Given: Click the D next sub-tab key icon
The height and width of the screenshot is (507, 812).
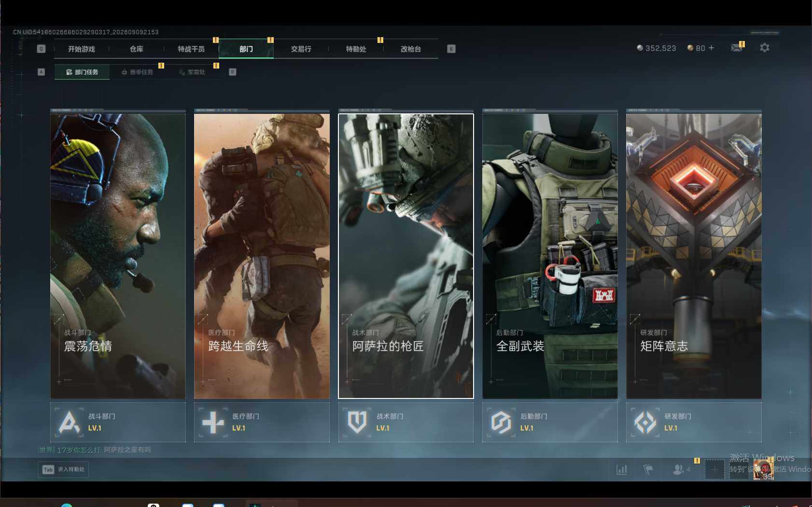Looking at the screenshot, I should (x=233, y=72).
